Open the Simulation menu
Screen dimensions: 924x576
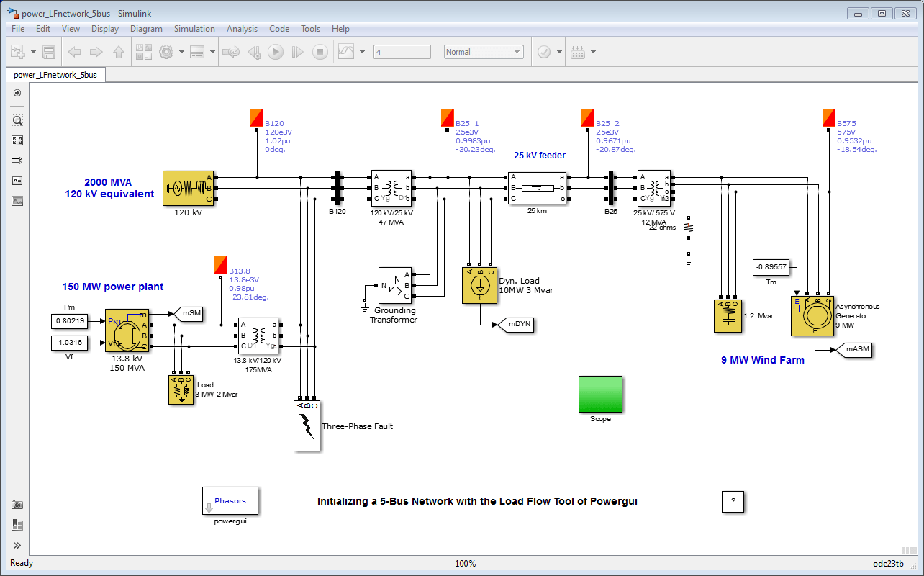click(x=194, y=29)
